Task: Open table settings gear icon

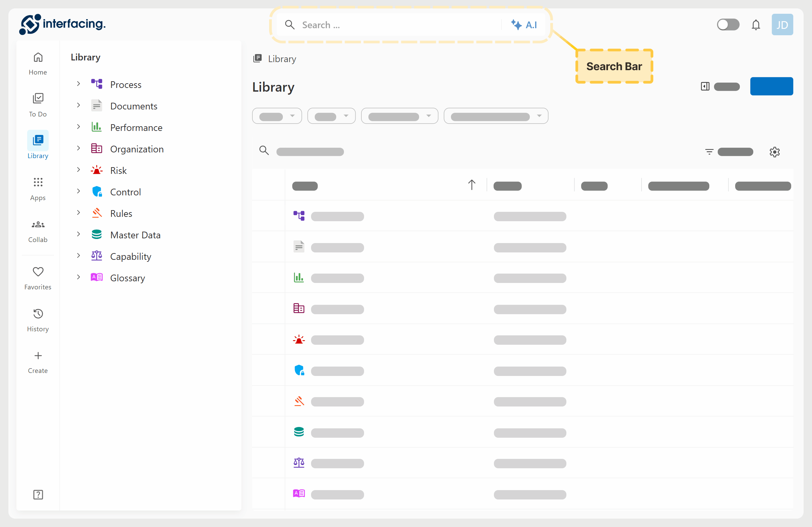Action: 774,152
